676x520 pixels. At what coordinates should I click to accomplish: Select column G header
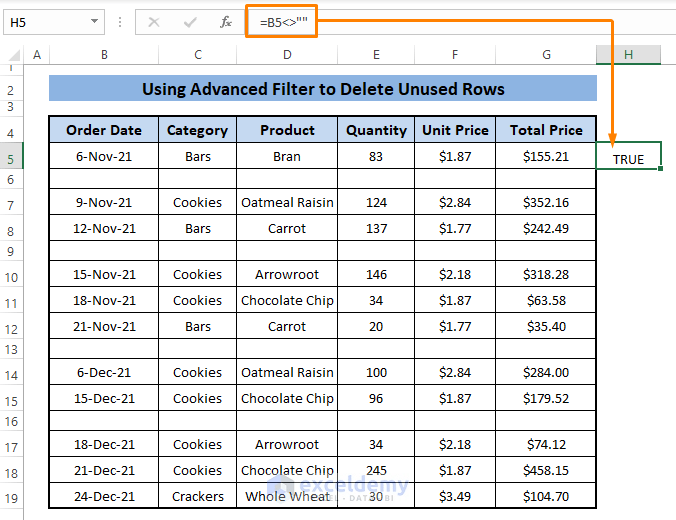click(546, 55)
